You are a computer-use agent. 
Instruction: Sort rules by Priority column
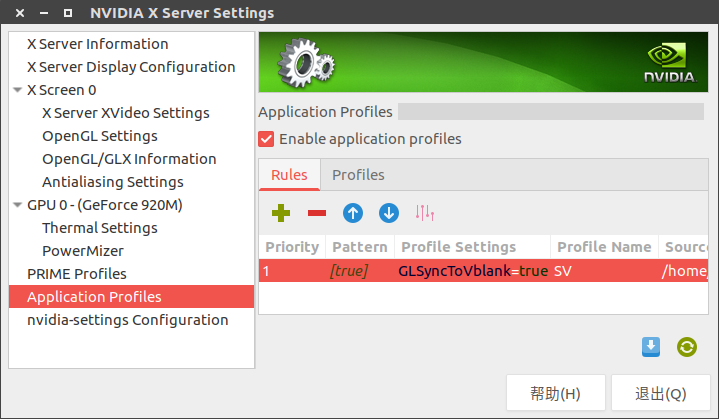click(292, 247)
